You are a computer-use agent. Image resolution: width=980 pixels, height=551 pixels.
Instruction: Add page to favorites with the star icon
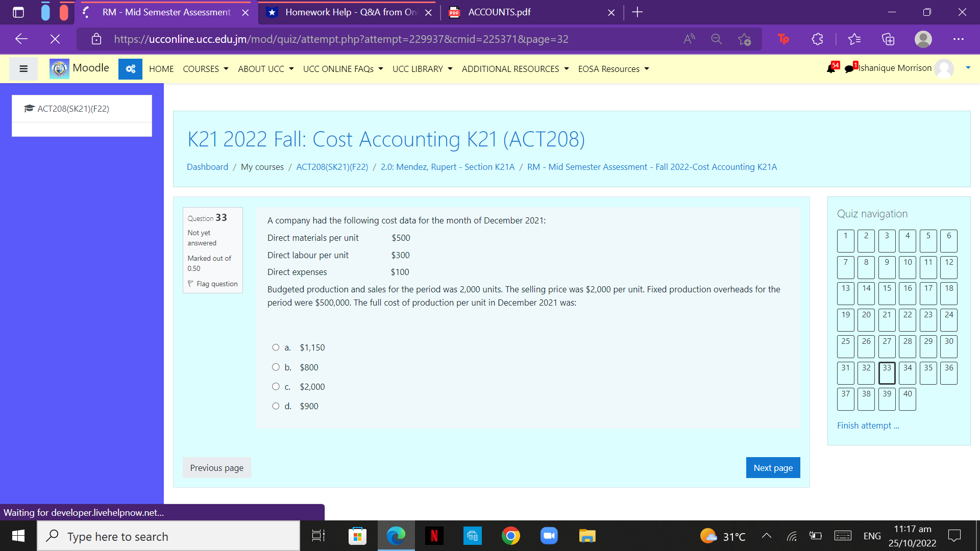744,39
